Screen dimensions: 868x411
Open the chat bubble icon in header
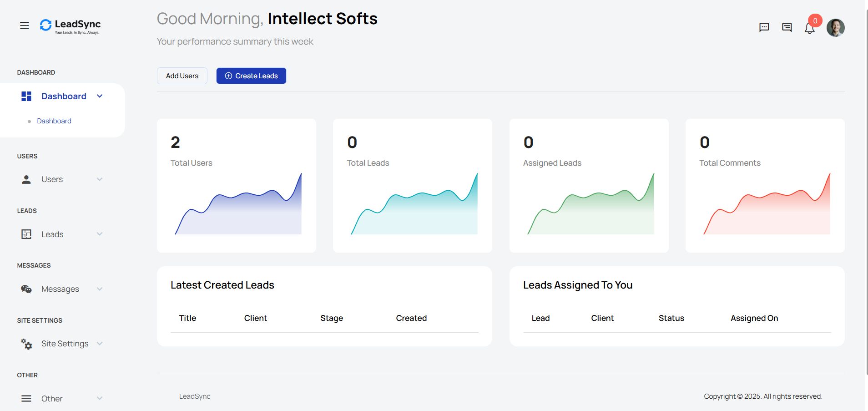pos(764,27)
